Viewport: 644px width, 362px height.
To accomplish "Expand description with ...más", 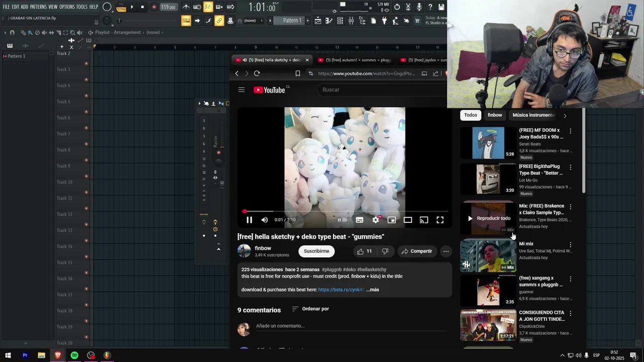I will (373, 290).
